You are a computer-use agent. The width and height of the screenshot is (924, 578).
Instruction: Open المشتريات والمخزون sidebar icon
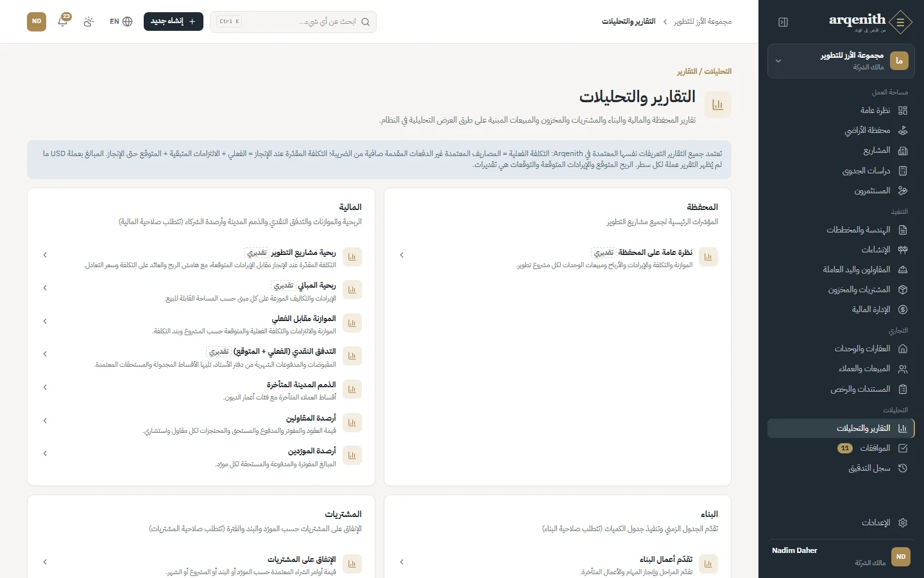[x=903, y=290]
